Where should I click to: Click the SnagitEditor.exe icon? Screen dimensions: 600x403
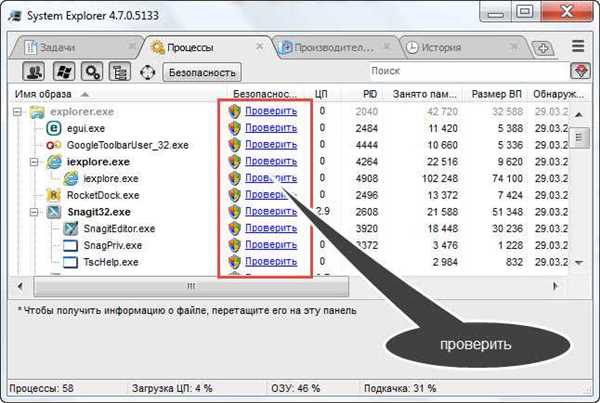pyautogui.click(x=70, y=229)
